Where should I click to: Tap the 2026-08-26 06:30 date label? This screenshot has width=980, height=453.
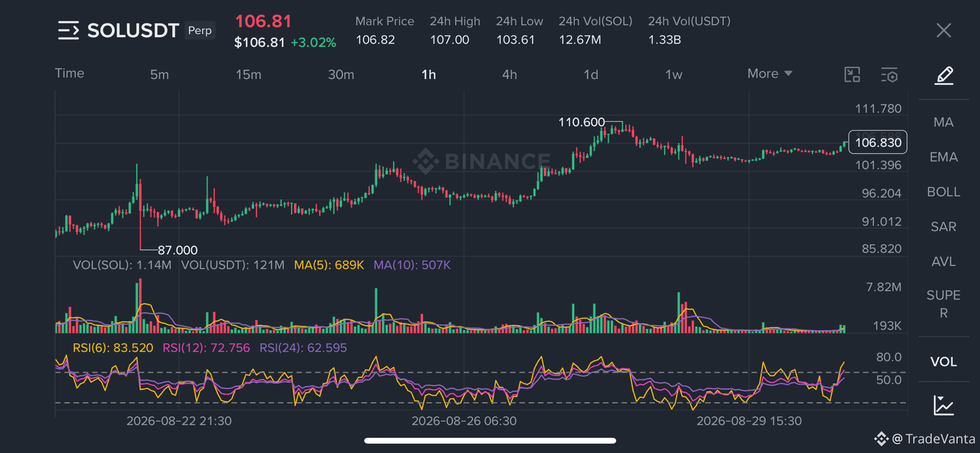[464, 421]
